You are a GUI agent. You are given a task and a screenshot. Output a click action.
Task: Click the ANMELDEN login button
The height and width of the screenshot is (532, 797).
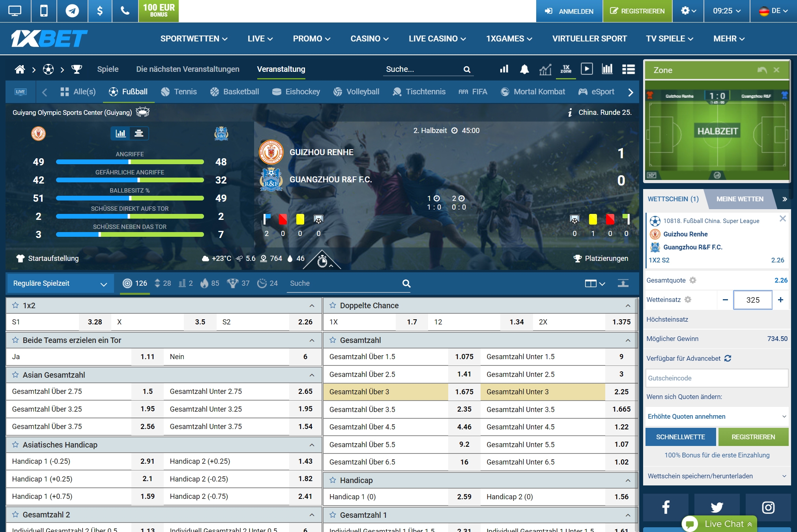click(x=569, y=11)
